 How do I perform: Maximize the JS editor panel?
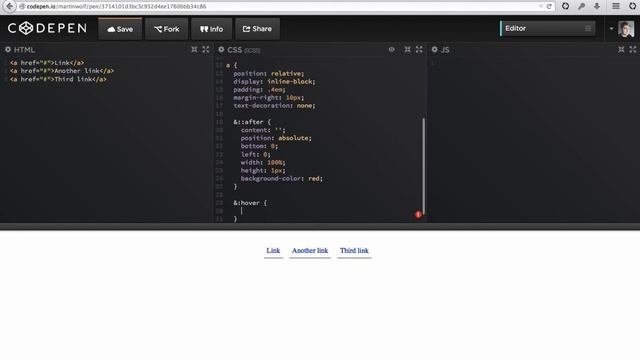633,49
